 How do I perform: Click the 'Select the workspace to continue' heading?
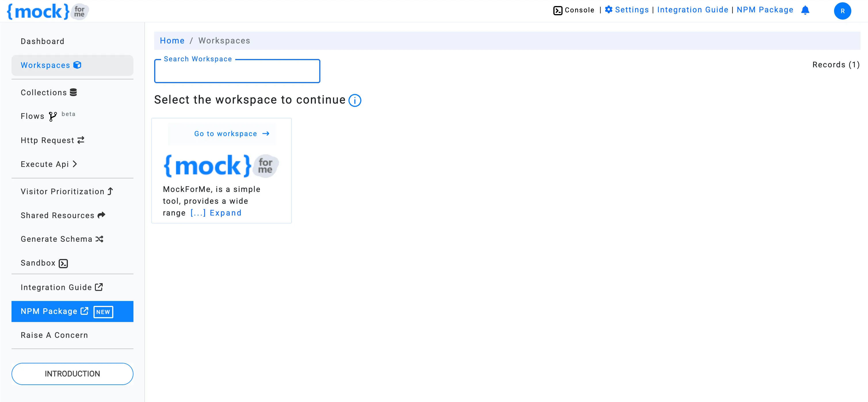coord(250,100)
